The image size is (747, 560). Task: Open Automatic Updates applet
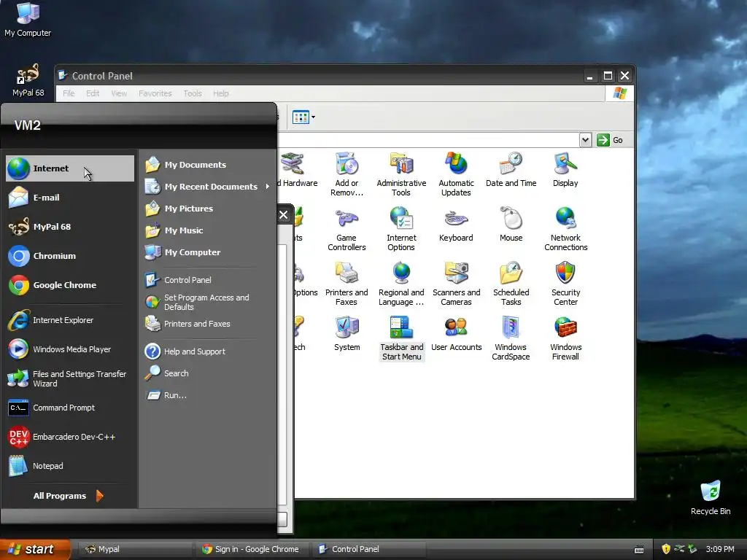pos(457,174)
